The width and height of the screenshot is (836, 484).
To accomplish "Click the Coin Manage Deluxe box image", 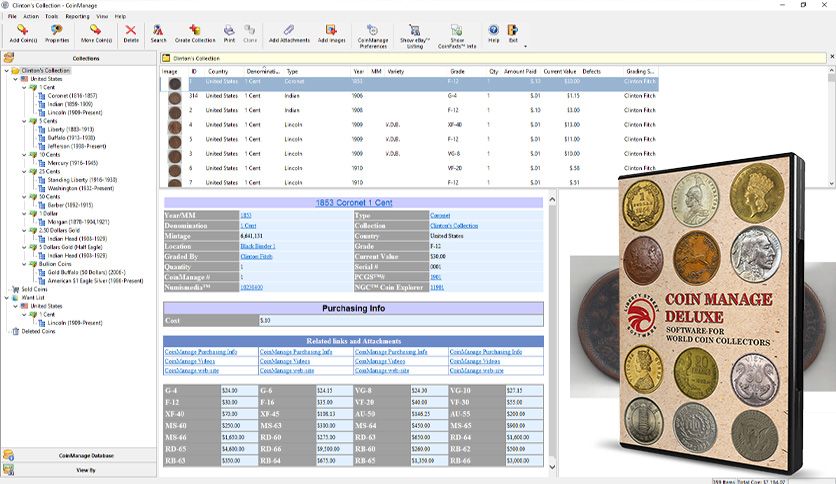I will [711, 313].
